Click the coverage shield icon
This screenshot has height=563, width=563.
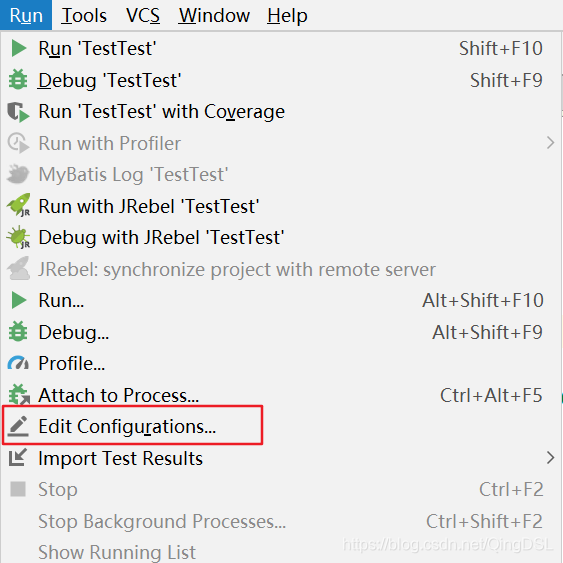coord(18,112)
